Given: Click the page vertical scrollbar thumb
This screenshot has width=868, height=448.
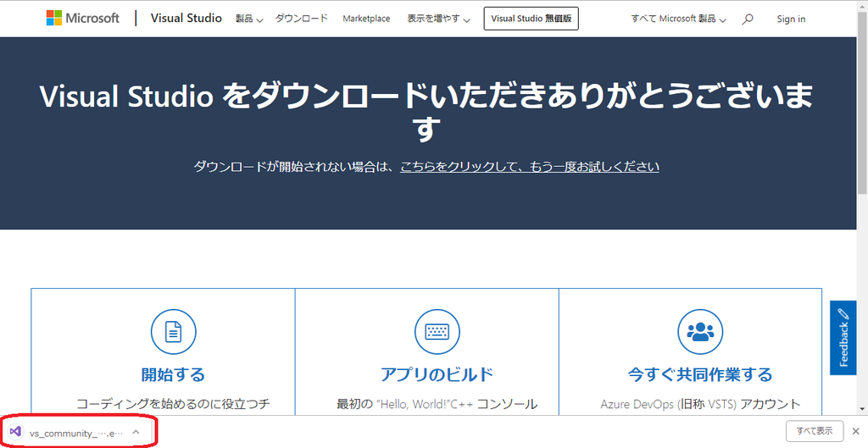Looking at the screenshot, I should tap(862, 102).
